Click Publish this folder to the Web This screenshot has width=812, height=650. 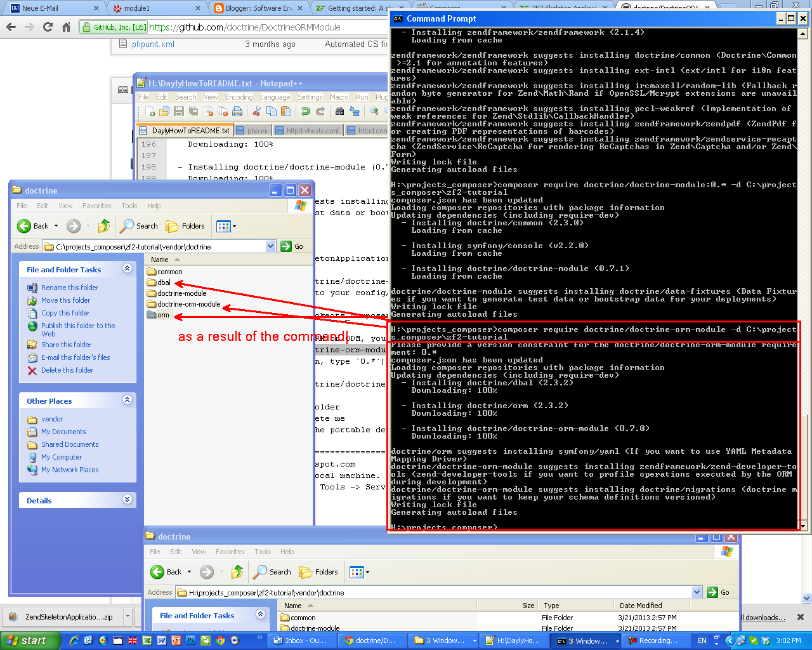tap(78, 329)
